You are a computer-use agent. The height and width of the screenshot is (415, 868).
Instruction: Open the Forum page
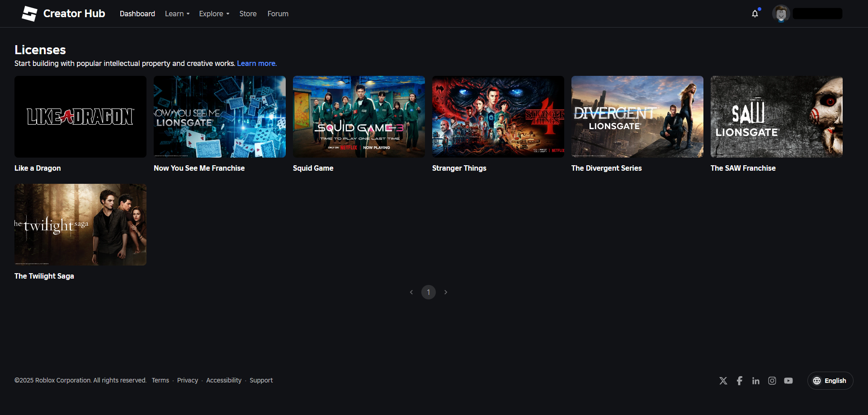tap(278, 14)
